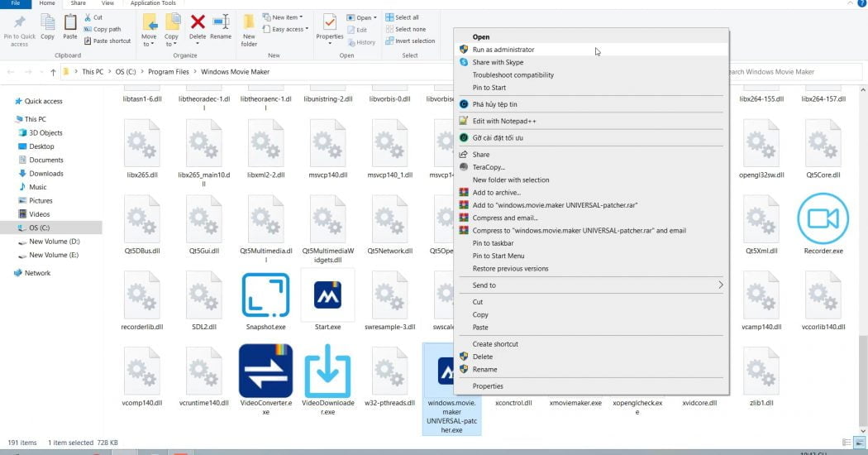Choose Create shortcut in context menu
This screenshot has width=868, height=455.
coord(591,344)
